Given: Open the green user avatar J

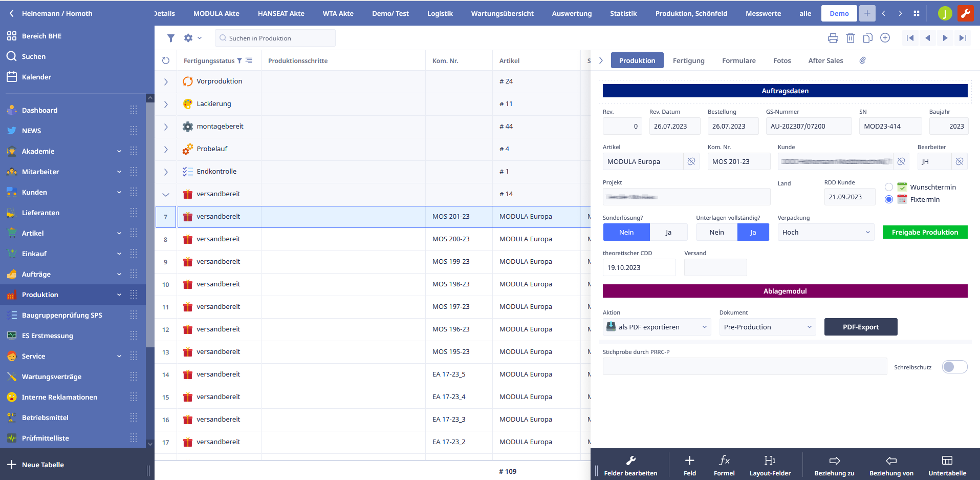Looking at the screenshot, I should pyautogui.click(x=945, y=13).
